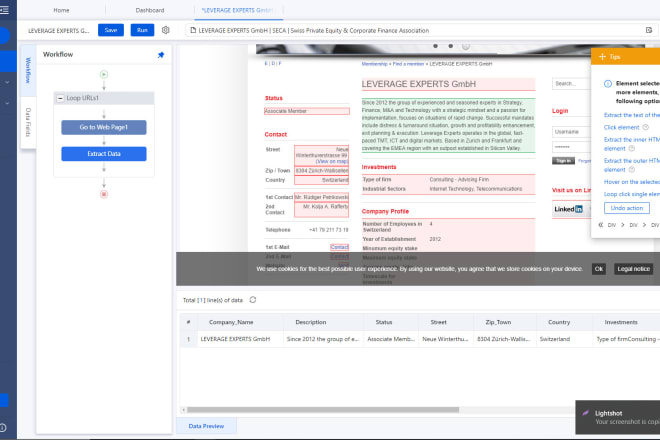
Task: Click the browser mode icon at the URL bar end
Action: (x=649, y=30)
